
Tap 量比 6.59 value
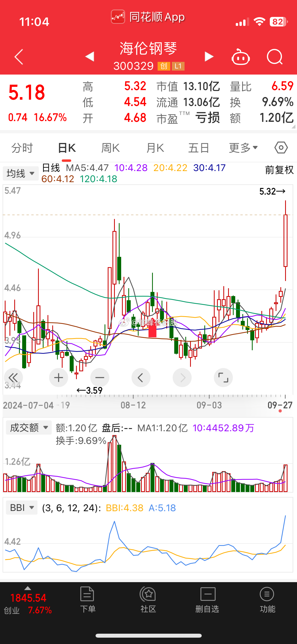[282, 86]
